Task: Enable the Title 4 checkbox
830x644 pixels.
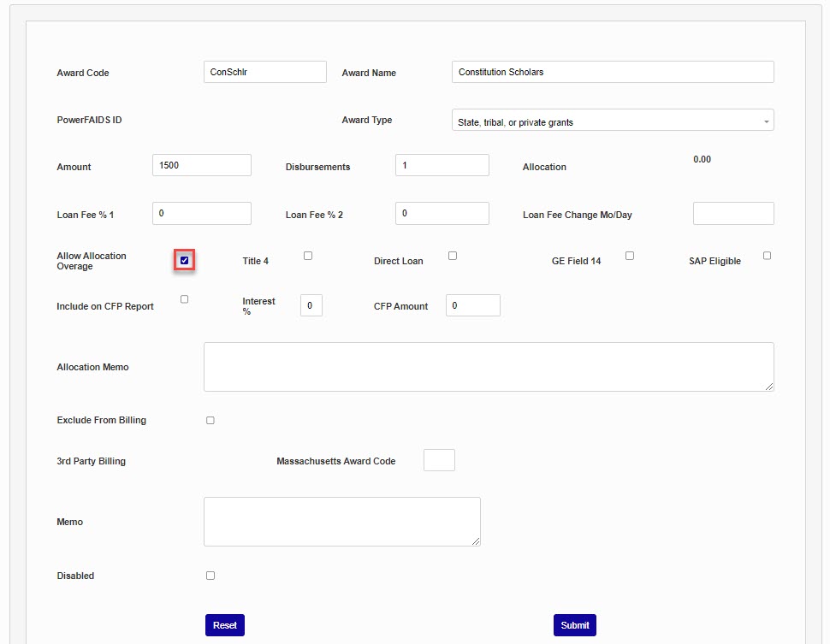Action: coord(308,256)
